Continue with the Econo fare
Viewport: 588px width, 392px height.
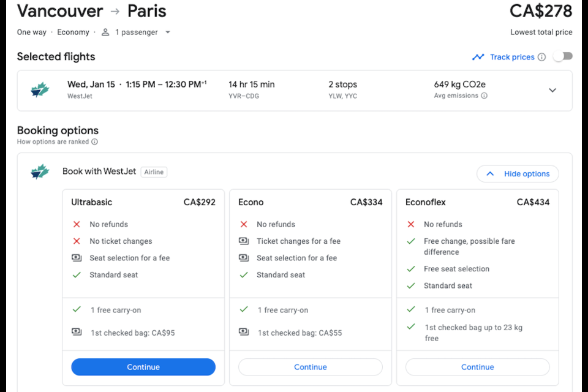coord(311,367)
